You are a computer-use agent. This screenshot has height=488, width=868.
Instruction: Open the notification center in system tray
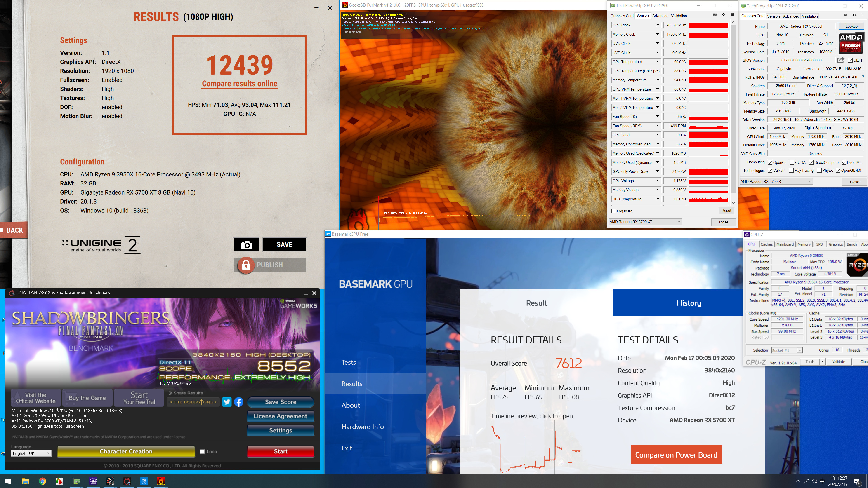click(x=858, y=482)
